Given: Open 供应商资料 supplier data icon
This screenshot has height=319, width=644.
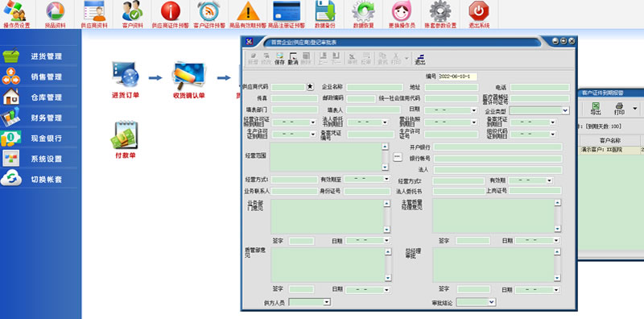Looking at the screenshot, I should click(94, 14).
